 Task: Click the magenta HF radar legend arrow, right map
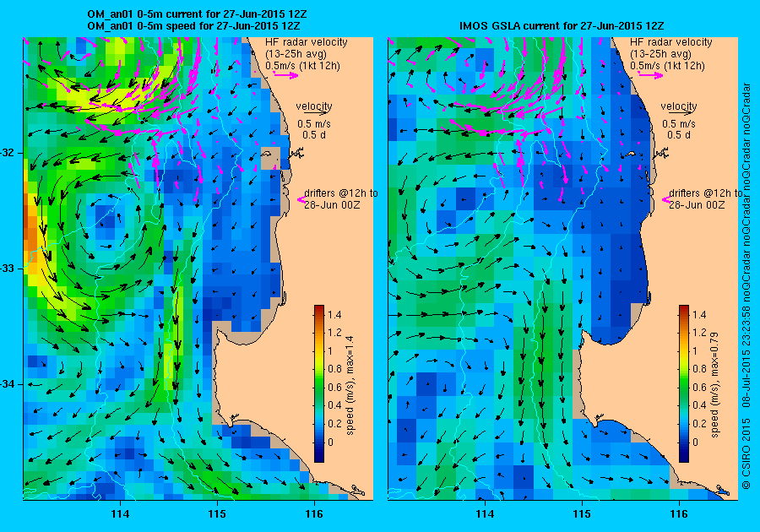(651, 74)
